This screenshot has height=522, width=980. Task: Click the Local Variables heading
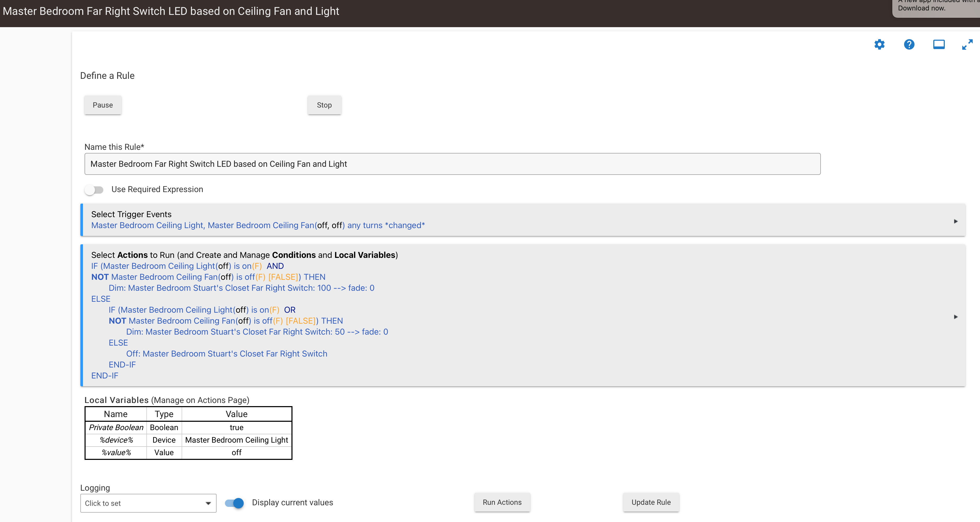coord(167,400)
